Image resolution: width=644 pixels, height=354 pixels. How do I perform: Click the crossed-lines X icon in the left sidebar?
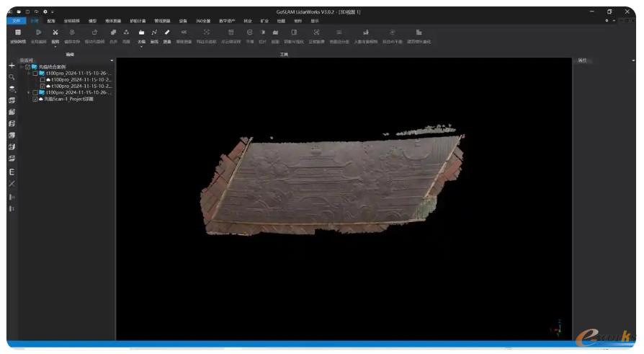click(x=12, y=184)
